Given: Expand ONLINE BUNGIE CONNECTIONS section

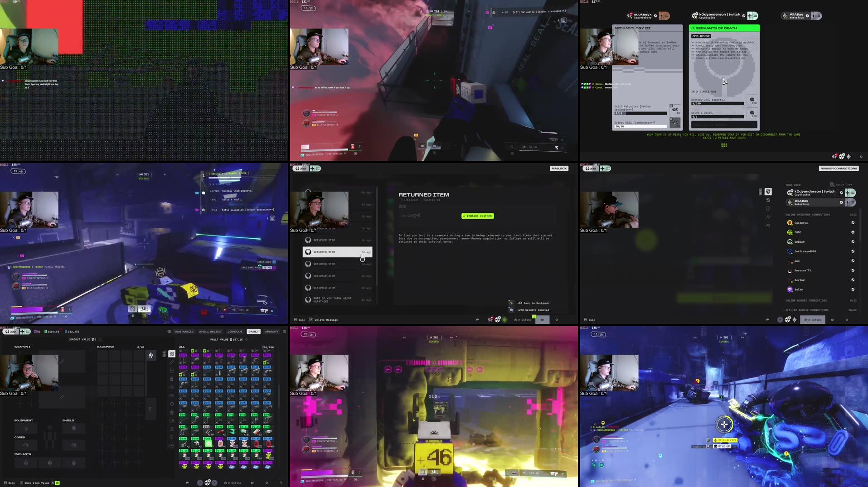Looking at the screenshot, I should [820, 301].
